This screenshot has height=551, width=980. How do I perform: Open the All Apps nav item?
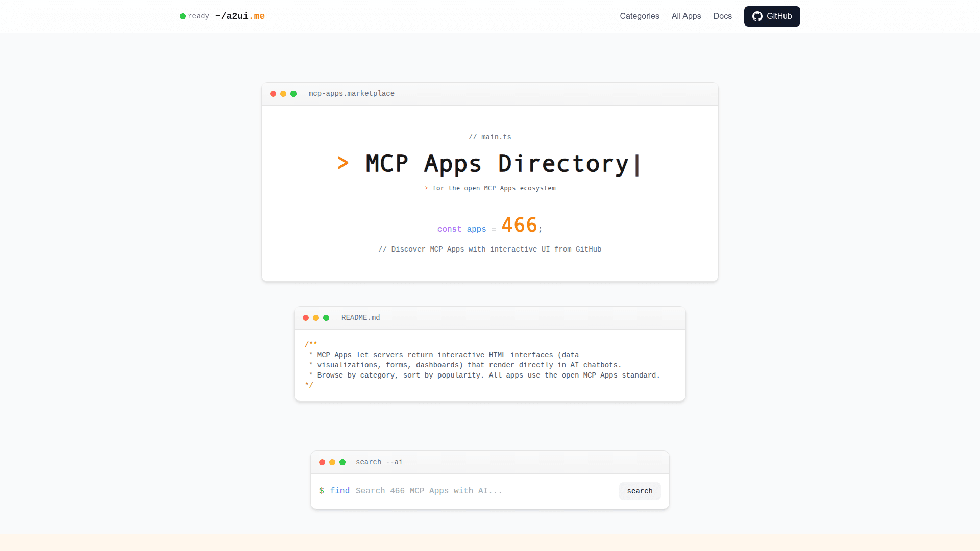(686, 16)
